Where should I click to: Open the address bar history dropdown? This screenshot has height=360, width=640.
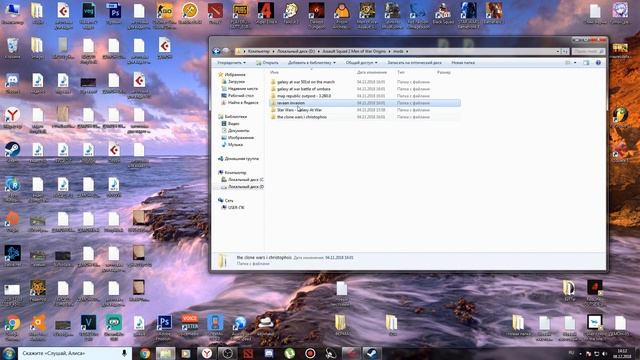tap(558, 51)
